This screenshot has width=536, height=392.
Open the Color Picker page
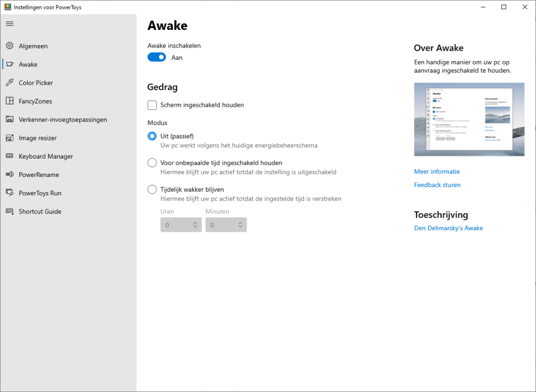point(69,83)
